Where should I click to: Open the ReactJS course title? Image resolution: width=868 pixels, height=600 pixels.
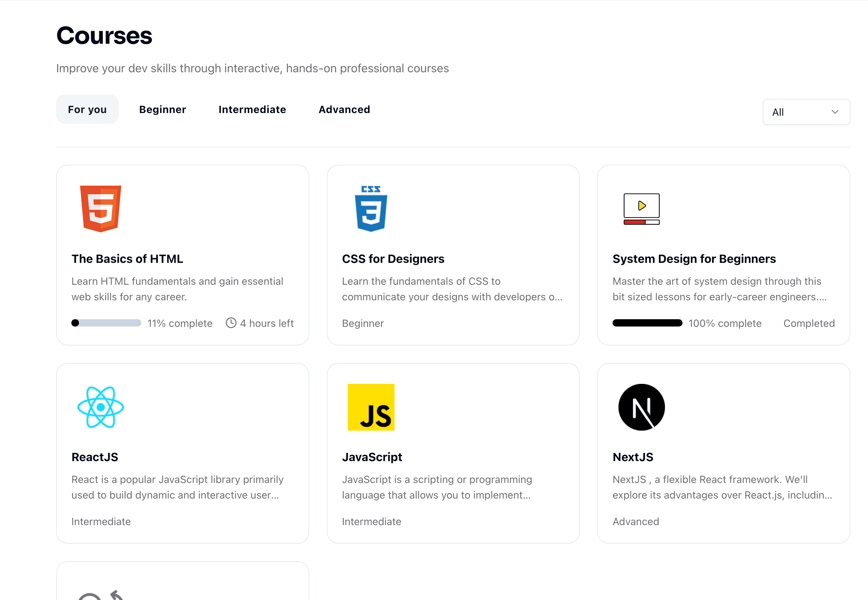click(95, 457)
